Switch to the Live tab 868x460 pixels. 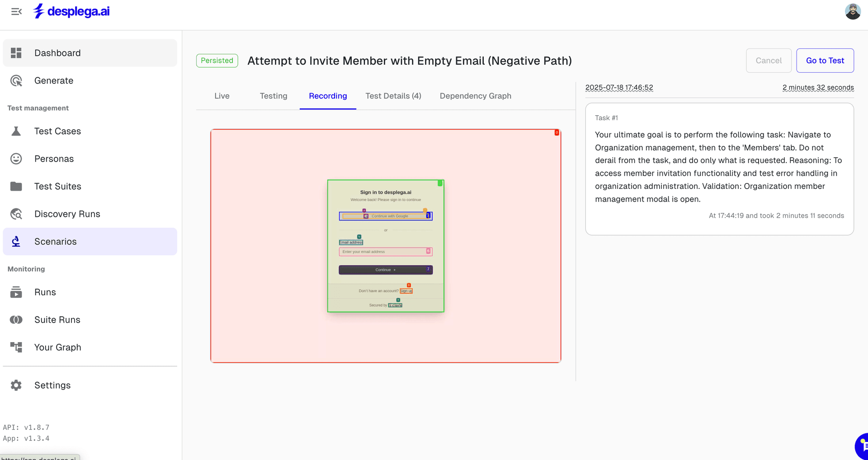point(222,96)
